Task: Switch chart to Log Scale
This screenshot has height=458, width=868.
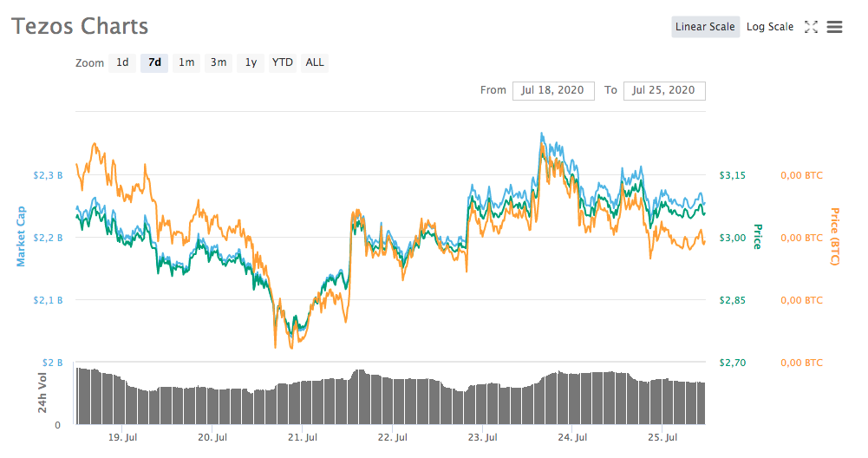Action: coord(769,27)
